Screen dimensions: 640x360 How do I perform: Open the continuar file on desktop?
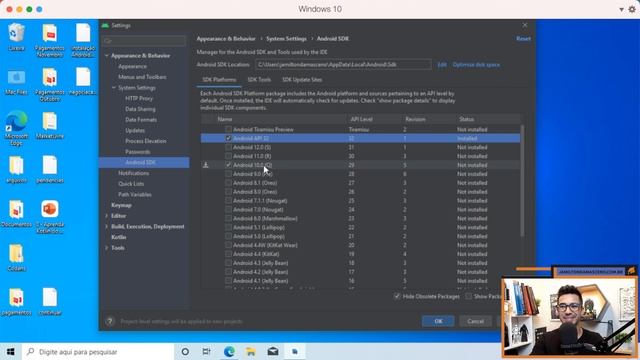[x=50, y=301]
